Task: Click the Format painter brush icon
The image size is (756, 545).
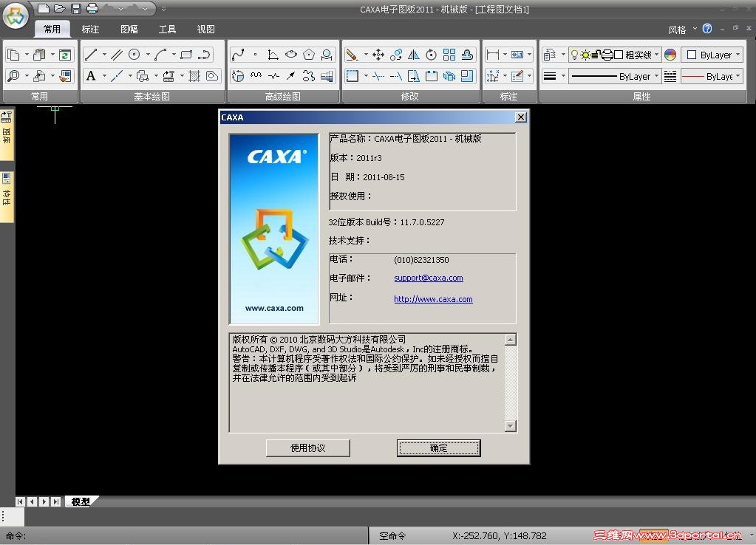Action: click(66, 75)
